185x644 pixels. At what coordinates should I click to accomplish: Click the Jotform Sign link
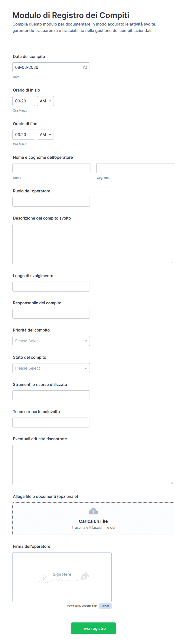[90, 606]
